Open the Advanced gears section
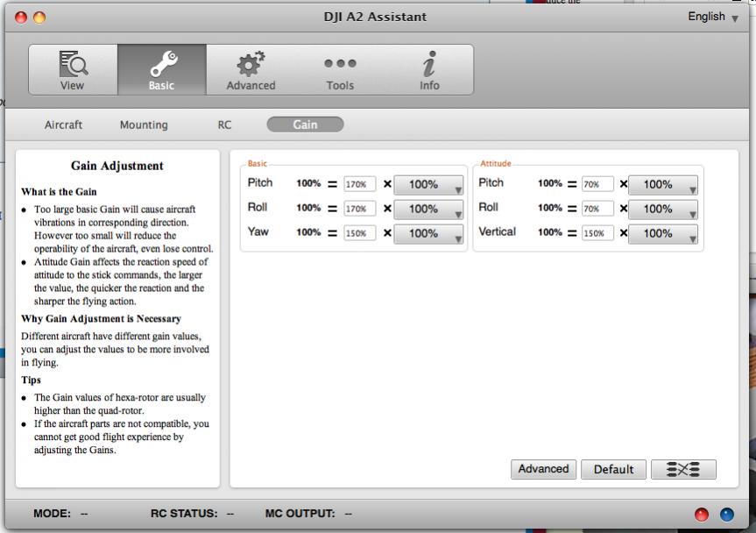 [251, 70]
